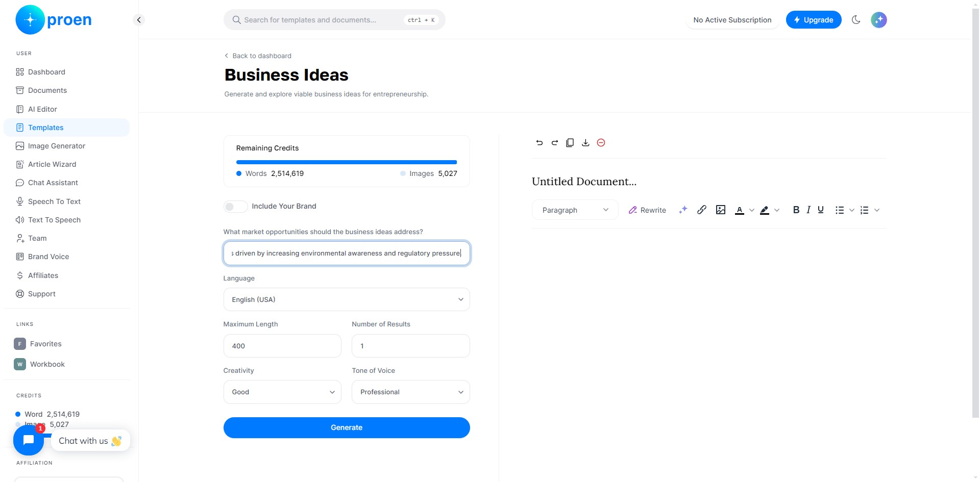The width and height of the screenshot is (980, 482).
Task: Open the Paragraph style dropdown
Action: [575, 210]
